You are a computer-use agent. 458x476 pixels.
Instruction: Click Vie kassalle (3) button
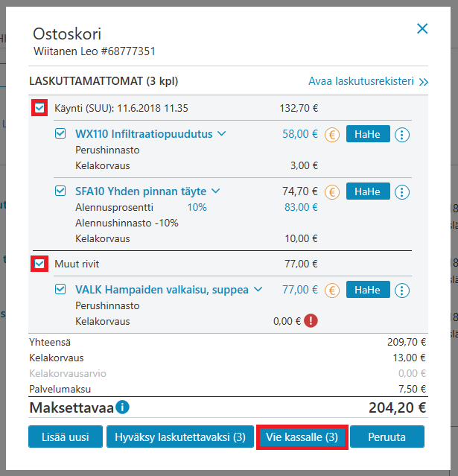point(302,437)
